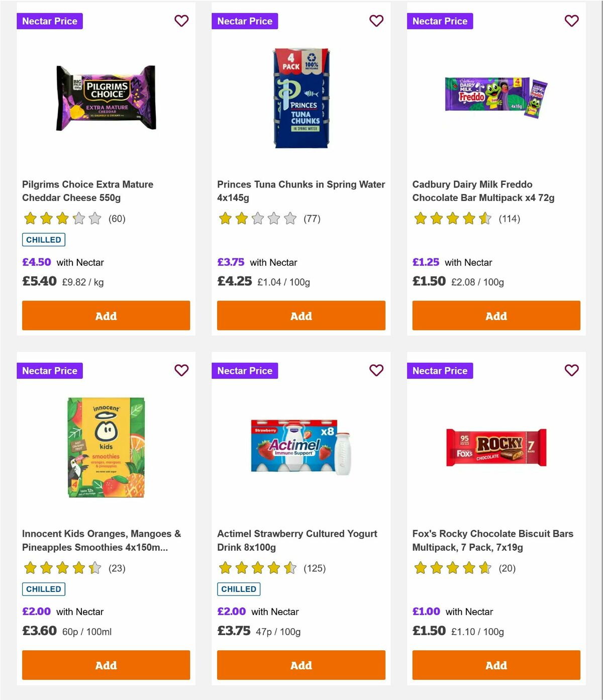This screenshot has width=603, height=700.
Task: Open the Nectar Price tag on Fox's Rocky
Action: (440, 370)
